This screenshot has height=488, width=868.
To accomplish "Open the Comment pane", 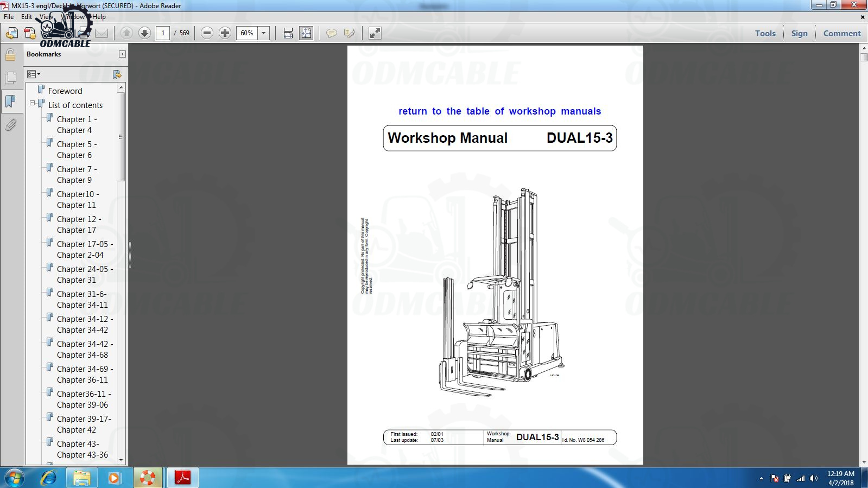I will [x=842, y=34].
